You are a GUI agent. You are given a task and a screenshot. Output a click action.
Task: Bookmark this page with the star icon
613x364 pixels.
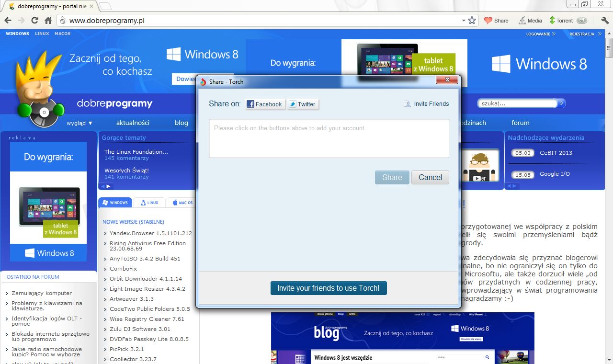tap(472, 21)
